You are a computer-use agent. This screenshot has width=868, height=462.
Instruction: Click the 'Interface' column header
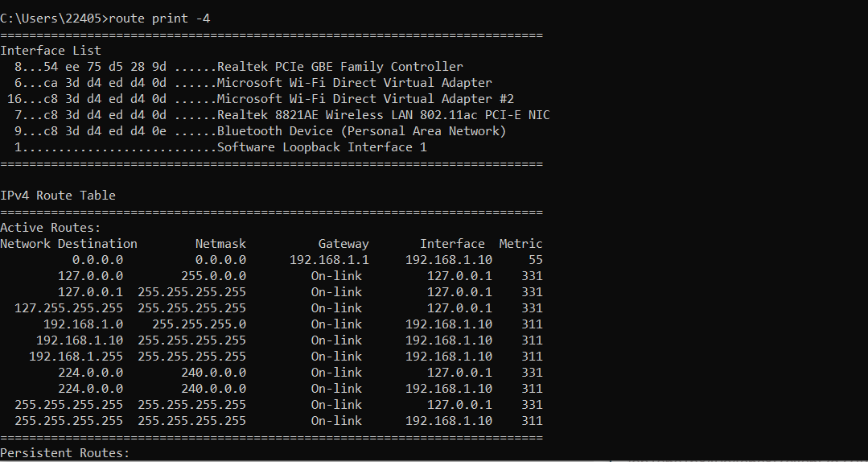pyautogui.click(x=452, y=244)
